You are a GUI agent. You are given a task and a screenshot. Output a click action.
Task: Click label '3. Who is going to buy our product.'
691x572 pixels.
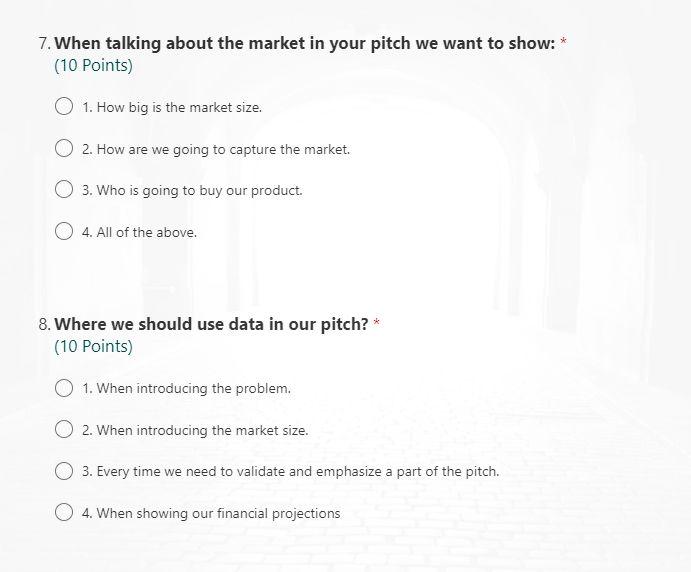[192, 190]
